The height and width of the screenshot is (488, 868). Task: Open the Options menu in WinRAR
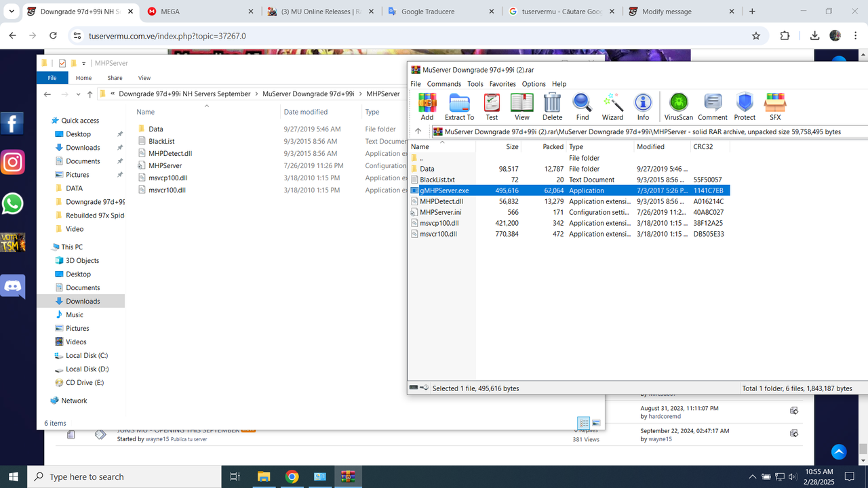click(x=534, y=84)
